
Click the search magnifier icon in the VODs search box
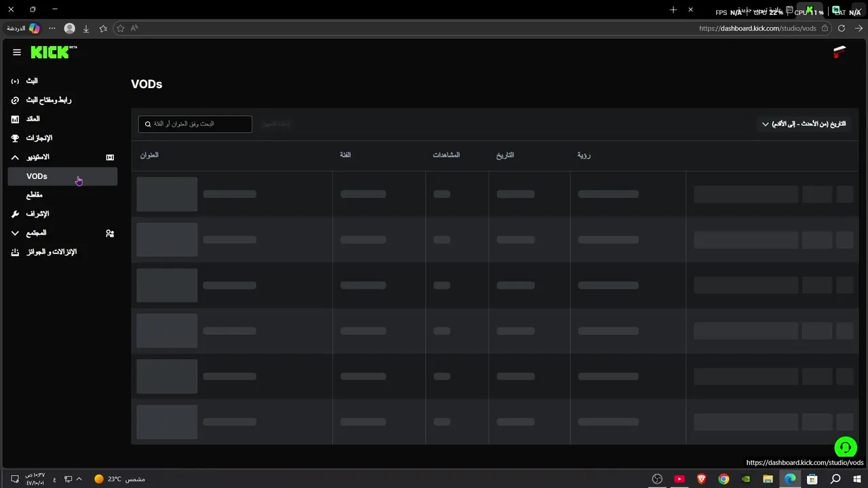click(148, 124)
